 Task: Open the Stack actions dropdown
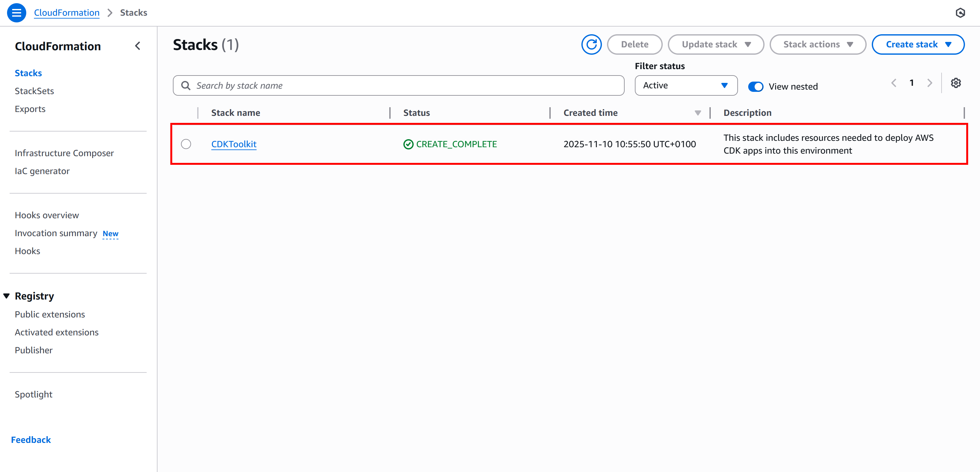pyautogui.click(x=818, y=44)
